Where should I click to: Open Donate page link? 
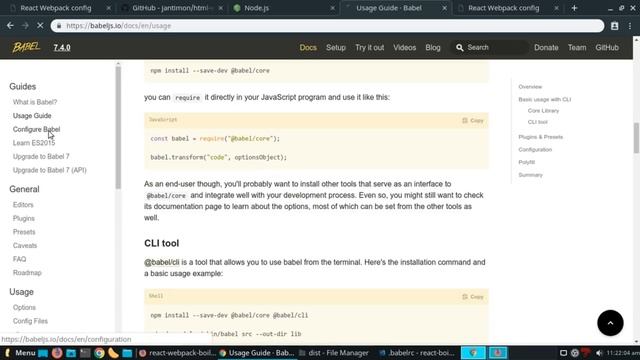[546, 48]
